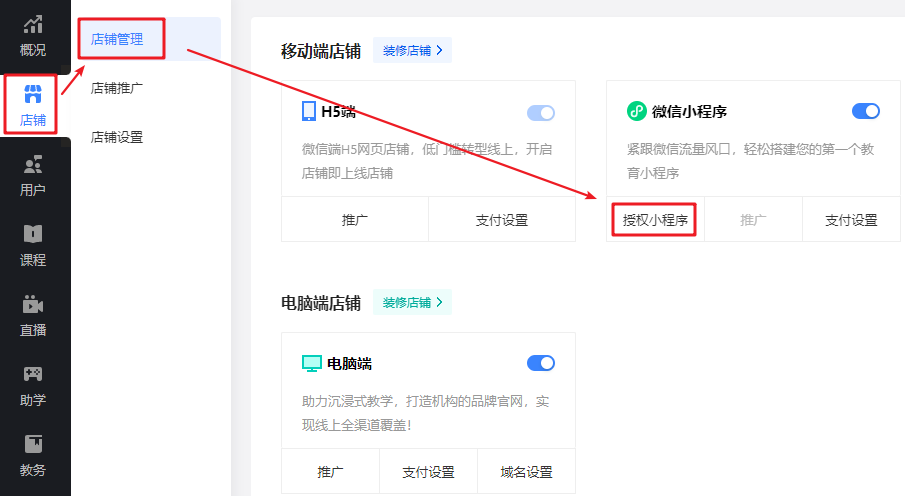Click the 域名设置 button

pos(526,472)
